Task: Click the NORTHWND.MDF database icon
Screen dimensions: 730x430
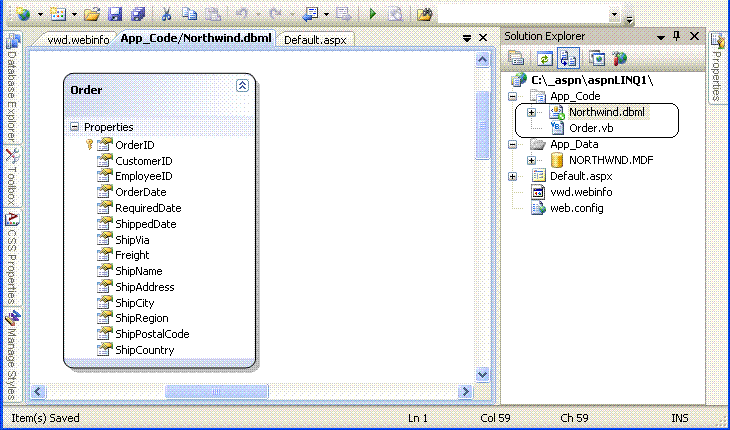Action: (557, 160)
